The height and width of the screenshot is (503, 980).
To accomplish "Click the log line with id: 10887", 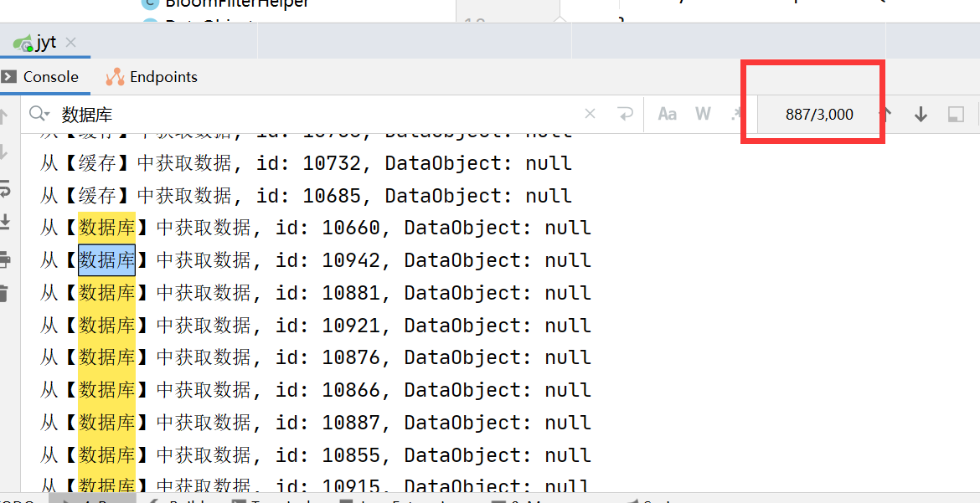I will 316,423.
